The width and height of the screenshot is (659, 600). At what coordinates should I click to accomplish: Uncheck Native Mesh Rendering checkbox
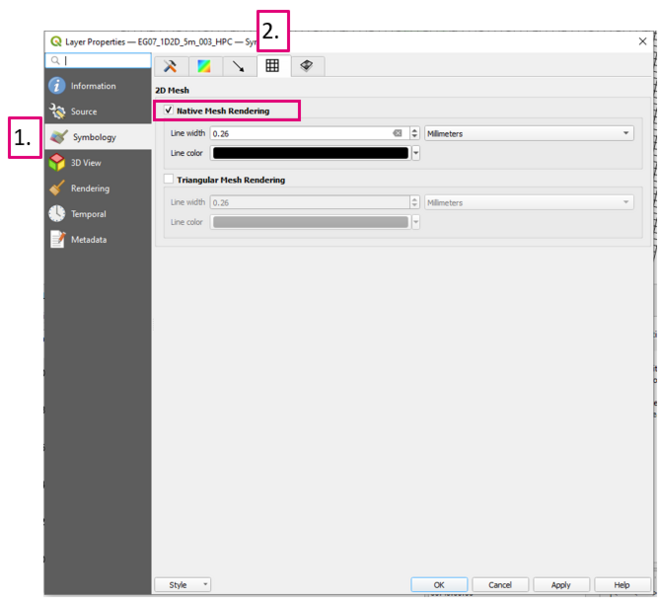click(x=169, y=111)
